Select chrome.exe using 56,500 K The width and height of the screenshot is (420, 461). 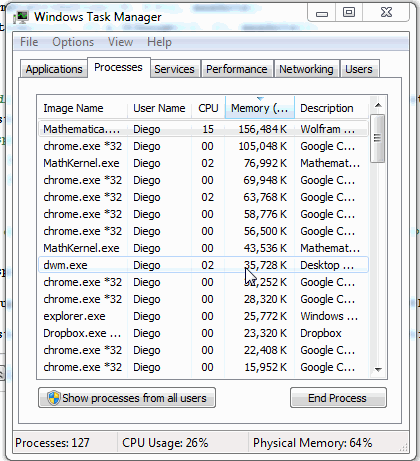point(203,231)
